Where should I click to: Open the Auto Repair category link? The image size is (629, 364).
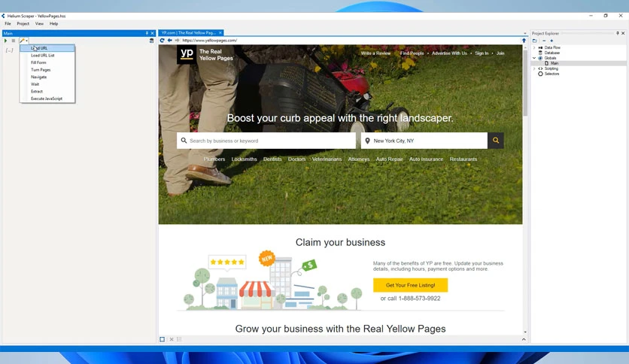[x=389, y=159]
